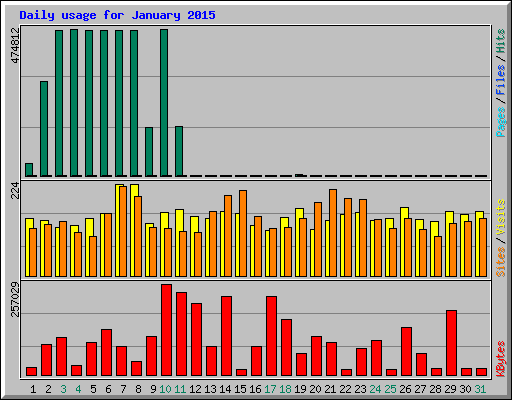
Task: Click the 'Sites' legend label
Action: pyautogui.click(x=500, y=262)
